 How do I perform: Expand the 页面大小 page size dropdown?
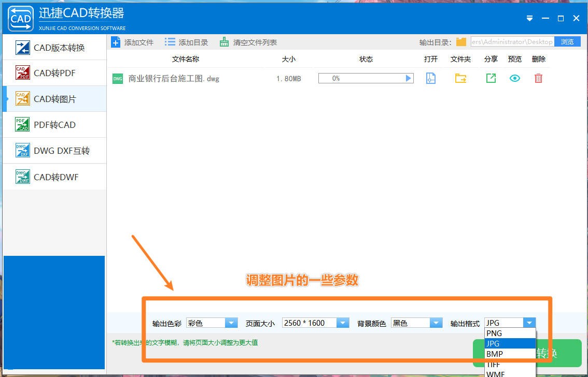(342, 322)
